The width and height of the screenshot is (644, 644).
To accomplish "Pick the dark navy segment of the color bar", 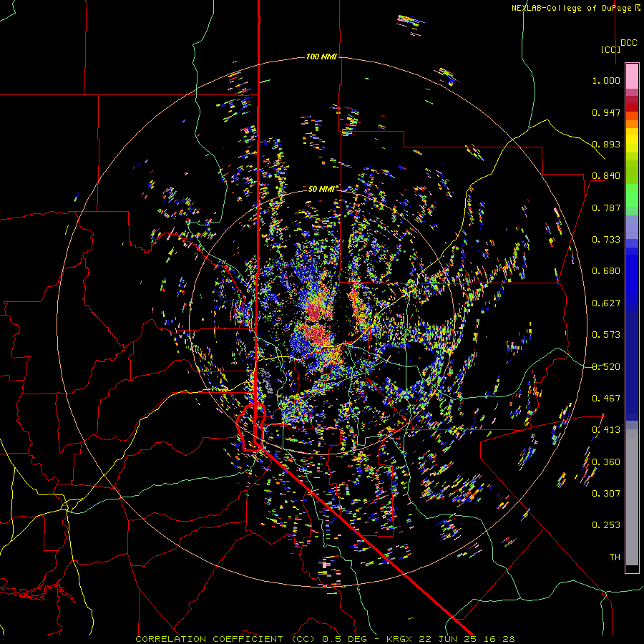I will pos(632,366).
